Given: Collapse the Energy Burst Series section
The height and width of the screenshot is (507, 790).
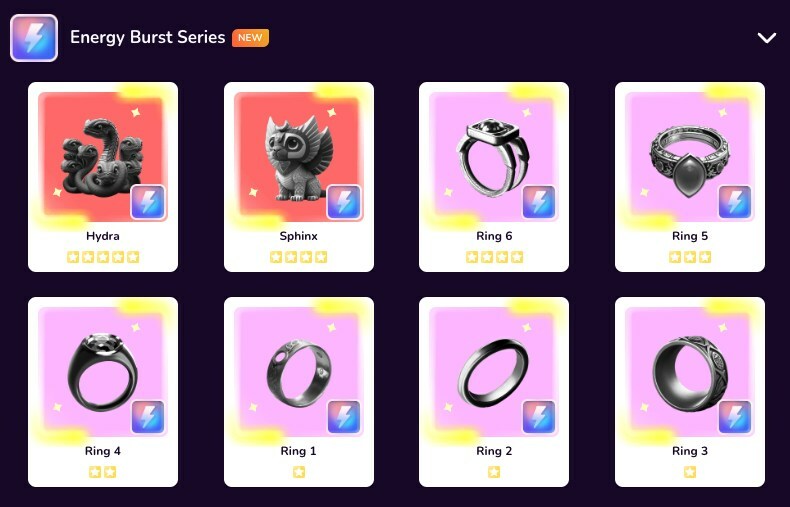Looking at the screenshot, I should 766,38.
